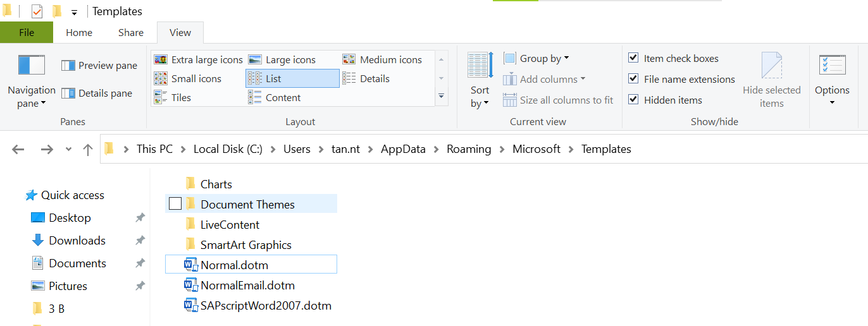Expand the Group by dropdown

pyautogui.click(x=536, y=59)
